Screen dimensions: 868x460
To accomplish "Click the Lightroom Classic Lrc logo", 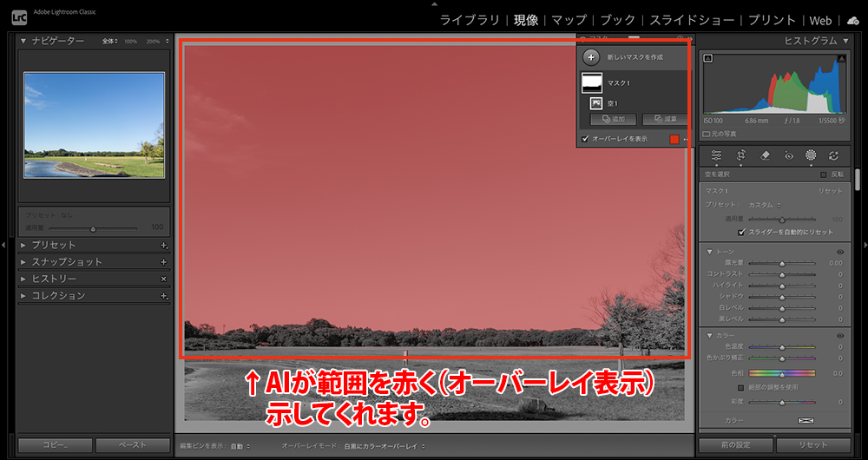I will [19, 17].
